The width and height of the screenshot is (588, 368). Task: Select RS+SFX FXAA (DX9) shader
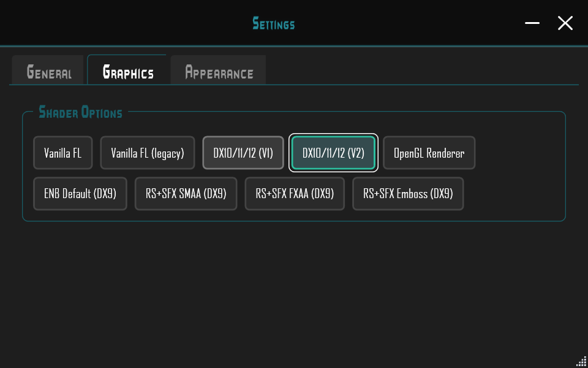(x=295, y=194)
